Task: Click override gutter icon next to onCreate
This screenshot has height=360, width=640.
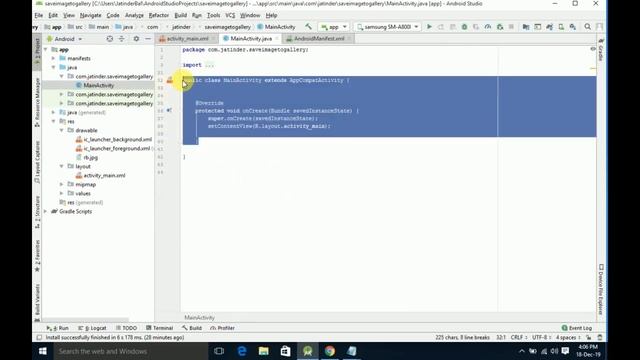Action: click(x=169, y=111)
